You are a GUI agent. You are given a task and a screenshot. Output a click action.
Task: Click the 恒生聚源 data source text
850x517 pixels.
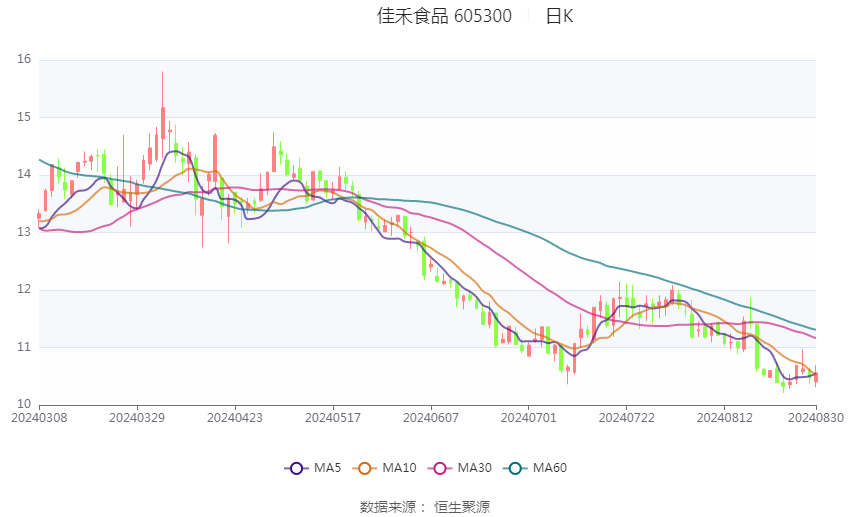[462, 507]
